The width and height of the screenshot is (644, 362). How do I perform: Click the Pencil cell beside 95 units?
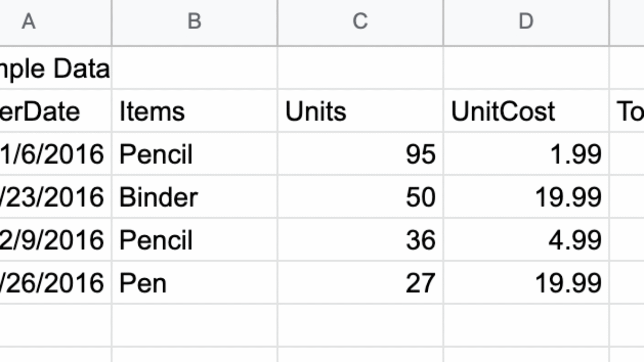click(194, 154)
